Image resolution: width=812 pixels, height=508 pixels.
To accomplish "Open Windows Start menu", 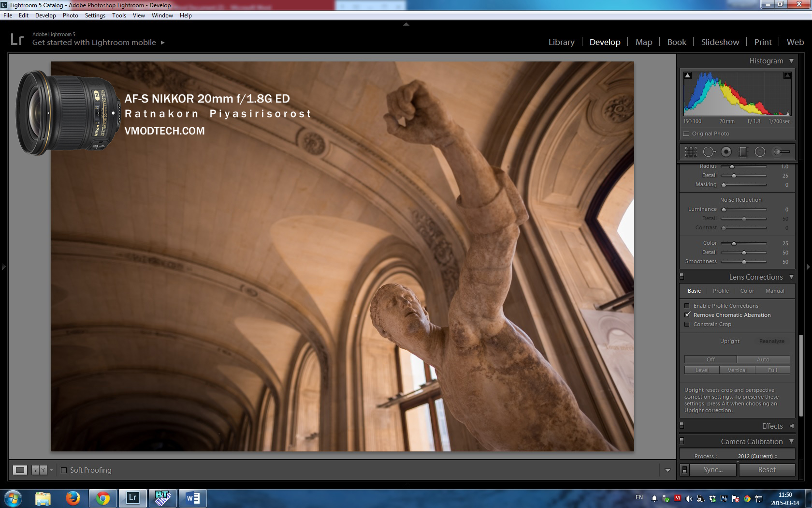I will coord(13,498).
